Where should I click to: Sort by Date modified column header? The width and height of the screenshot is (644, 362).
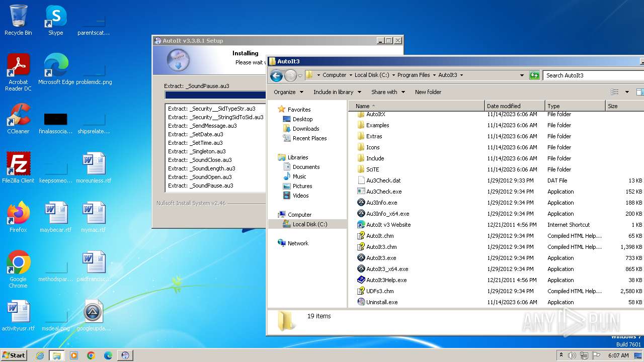(x=515, y=106)
